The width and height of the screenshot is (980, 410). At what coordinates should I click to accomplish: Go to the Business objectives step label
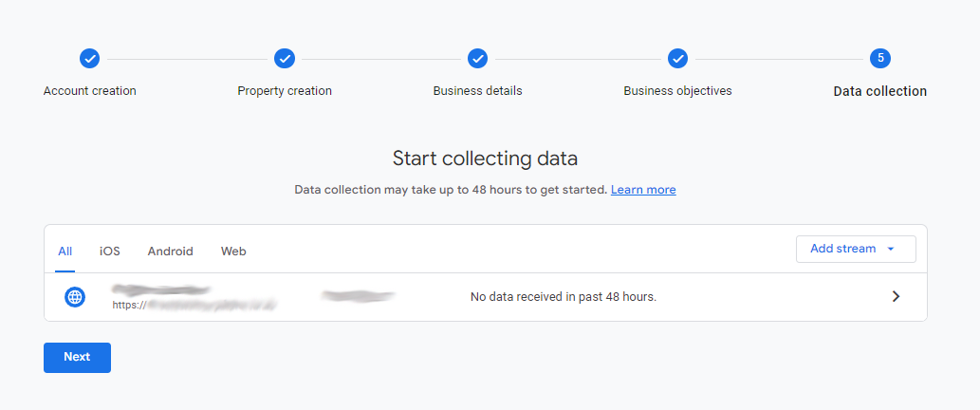point(677,91)
